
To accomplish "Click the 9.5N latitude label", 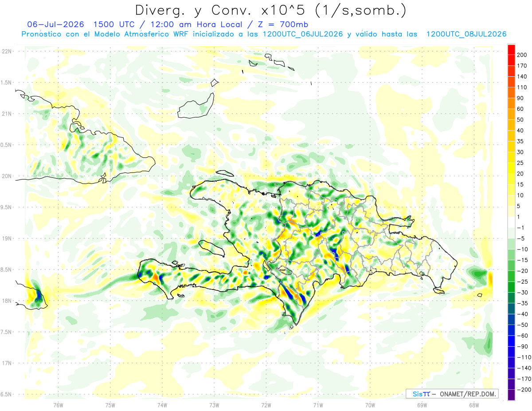I will coord(6,207).
